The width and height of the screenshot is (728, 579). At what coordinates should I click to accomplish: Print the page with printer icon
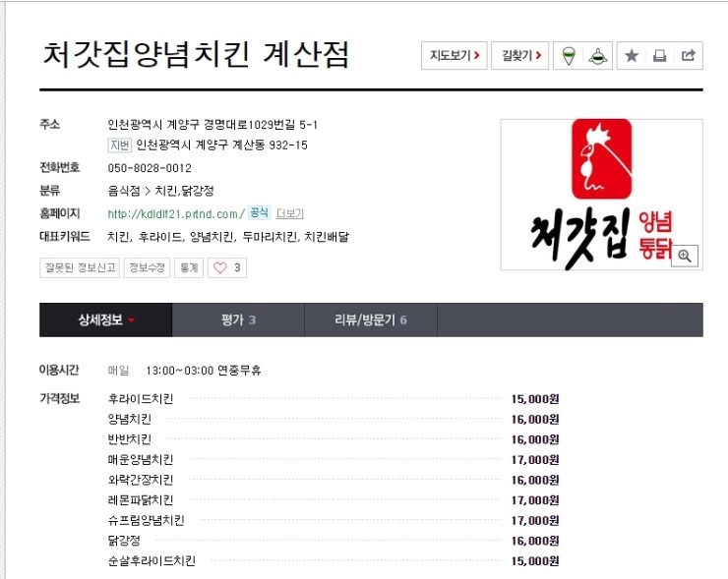(x=660, y=56)
